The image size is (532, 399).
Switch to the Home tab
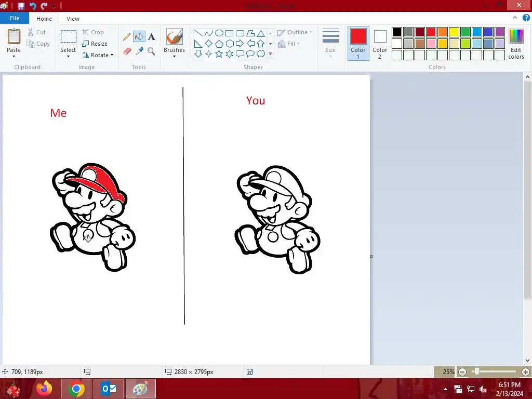pos(44,19)
